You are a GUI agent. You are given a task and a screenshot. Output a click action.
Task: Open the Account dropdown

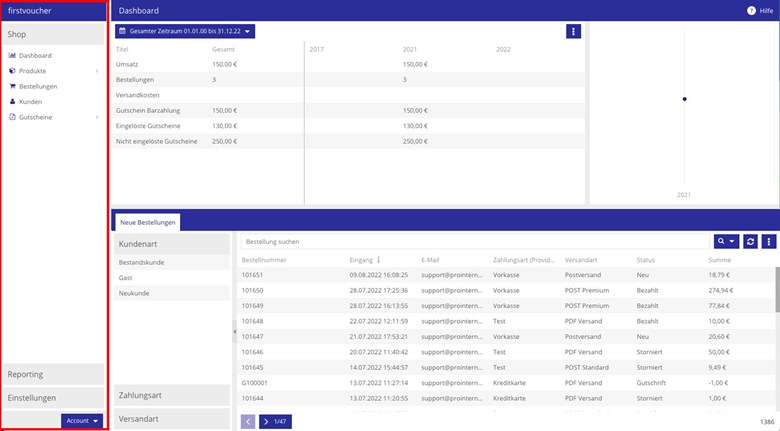[82, 421]
